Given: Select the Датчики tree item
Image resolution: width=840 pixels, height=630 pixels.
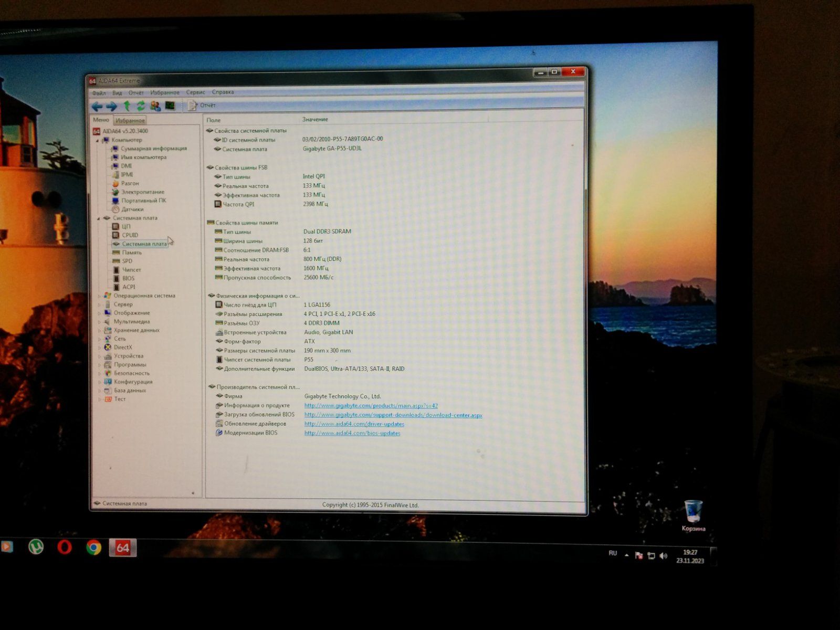Looking at the screenshot, I should pyautogui.click(x=132, y=209).
